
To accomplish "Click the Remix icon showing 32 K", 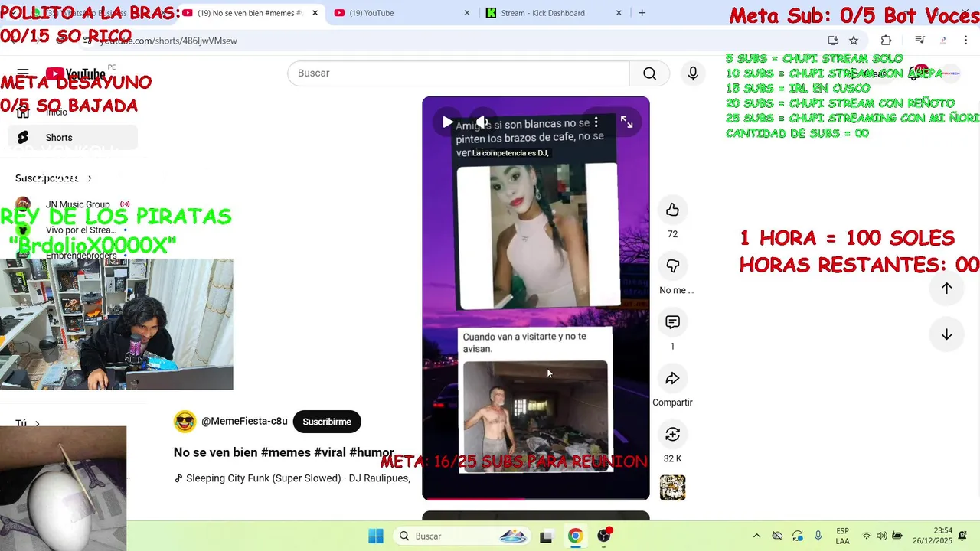I will click(672, 434).
